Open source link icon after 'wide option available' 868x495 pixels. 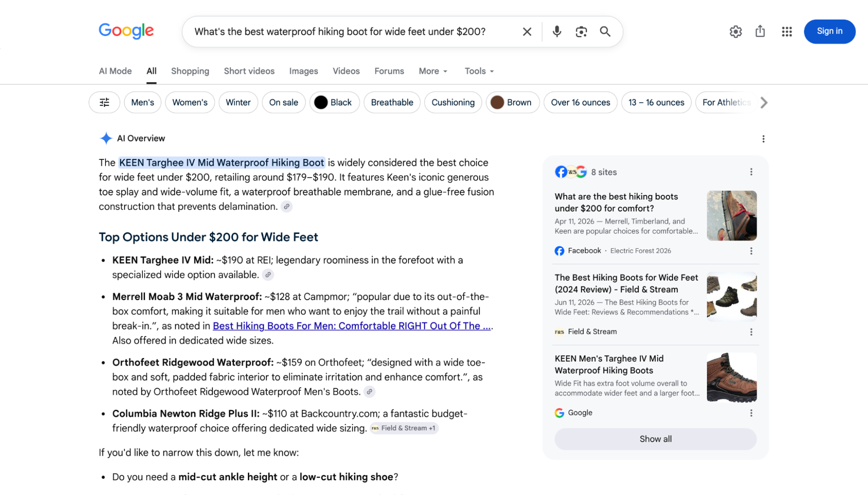pos(268,275)
